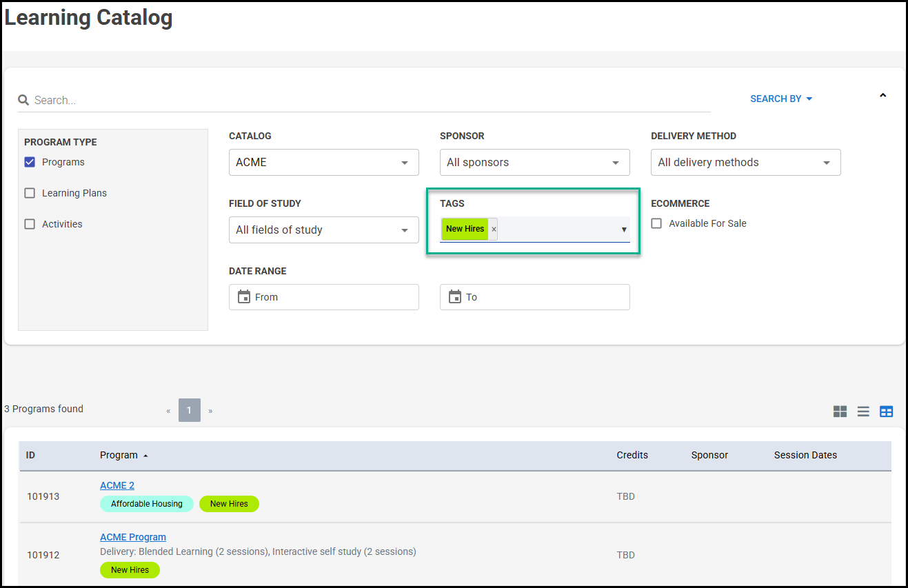
Task: Open the ACME Program link
Action: (x=133, y=537)
